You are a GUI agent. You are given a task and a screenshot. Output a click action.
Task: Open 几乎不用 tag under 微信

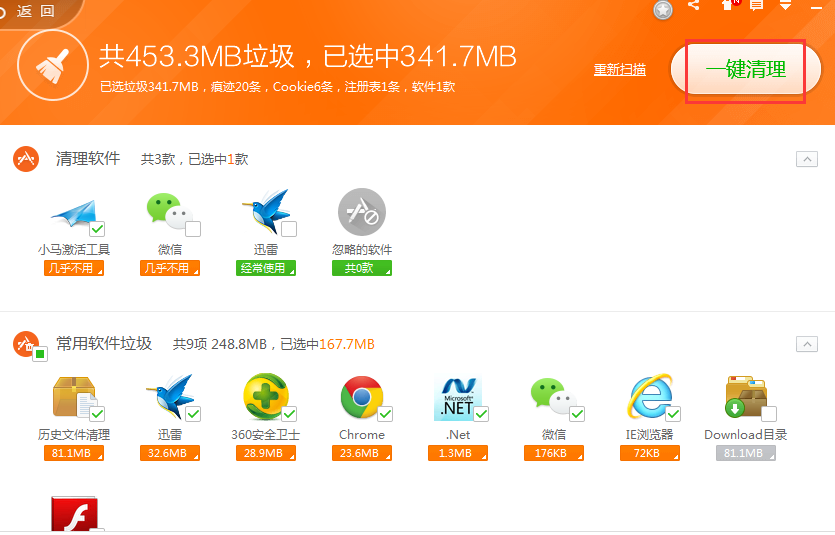pyautogui.click(x=170, y=268)
